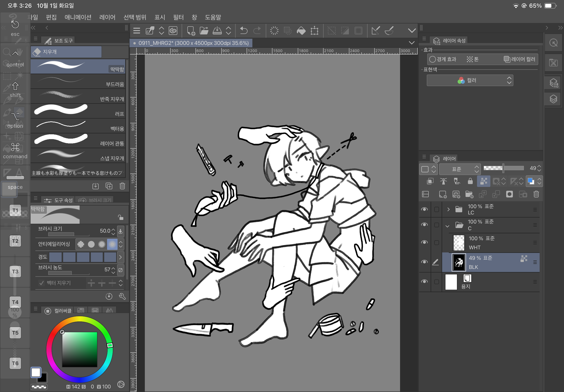The height and width of the screenshot is (392, 564).
Task: Click the Save icon in command bar
Action: [x=217, y=31]
